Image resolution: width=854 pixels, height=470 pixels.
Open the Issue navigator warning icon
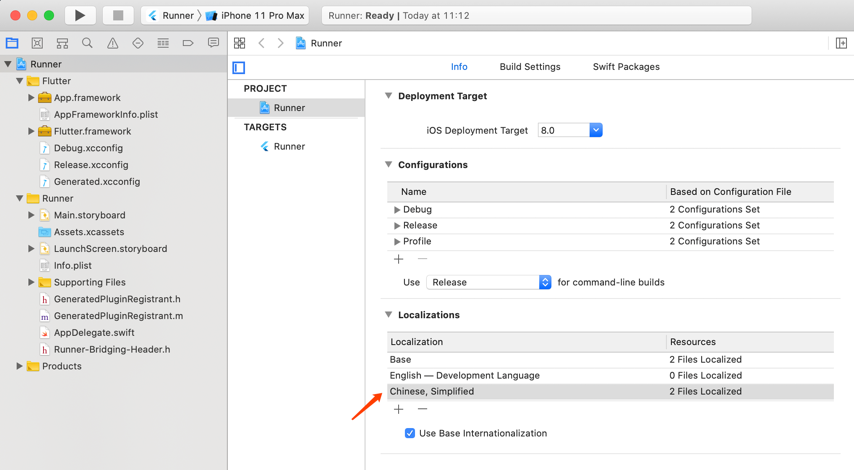(x=112, y=43)
